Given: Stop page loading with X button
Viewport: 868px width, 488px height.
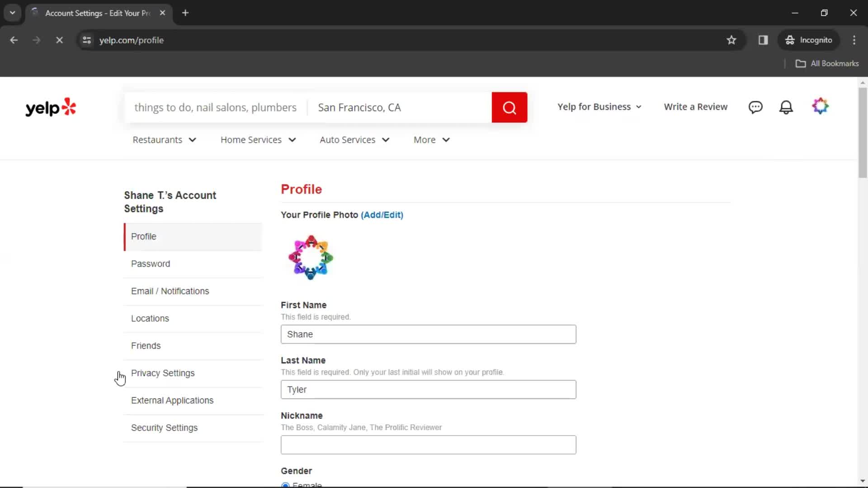Looking at the screenshot, I should tap(59, 40).
